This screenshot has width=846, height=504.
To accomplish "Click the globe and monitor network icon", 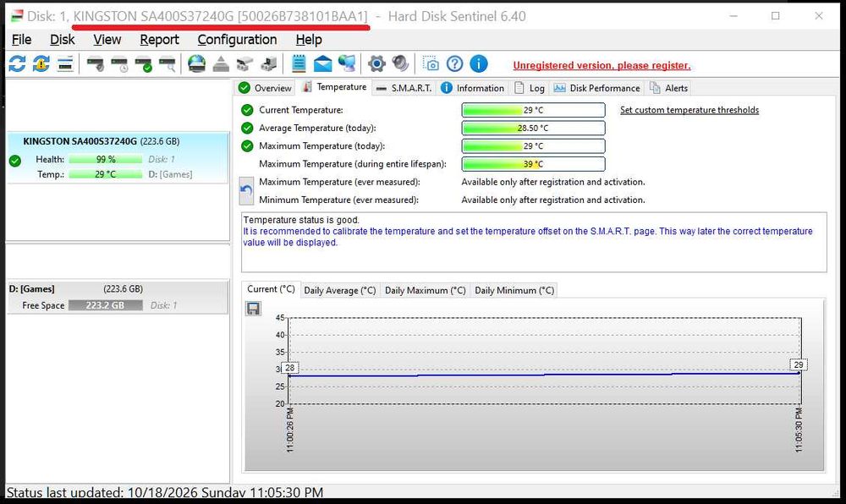I will tap(347, 63).
